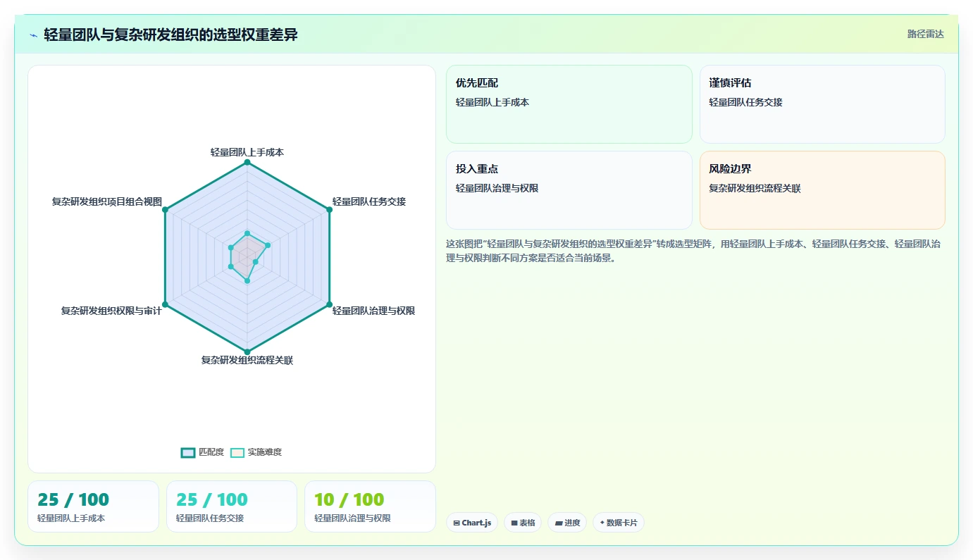The image size is (973, 560).
Task: Click the 实施难度 legend color box
Action: tap(237, 452)
